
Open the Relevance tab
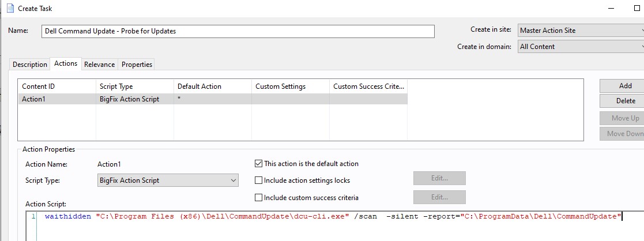tap(99, 65)
